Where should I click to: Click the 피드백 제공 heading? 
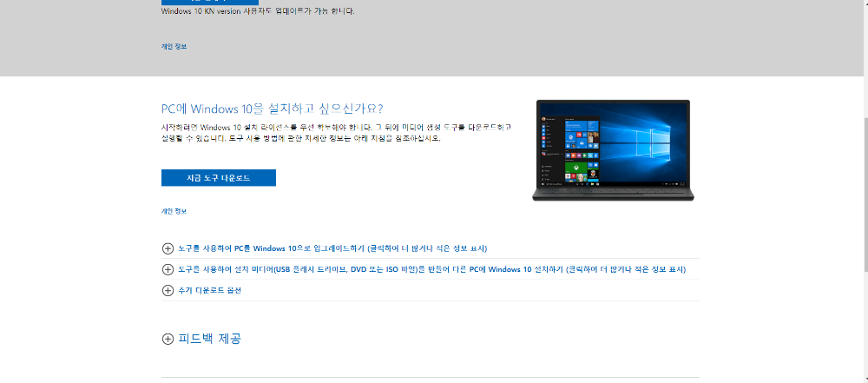(210, 339)
